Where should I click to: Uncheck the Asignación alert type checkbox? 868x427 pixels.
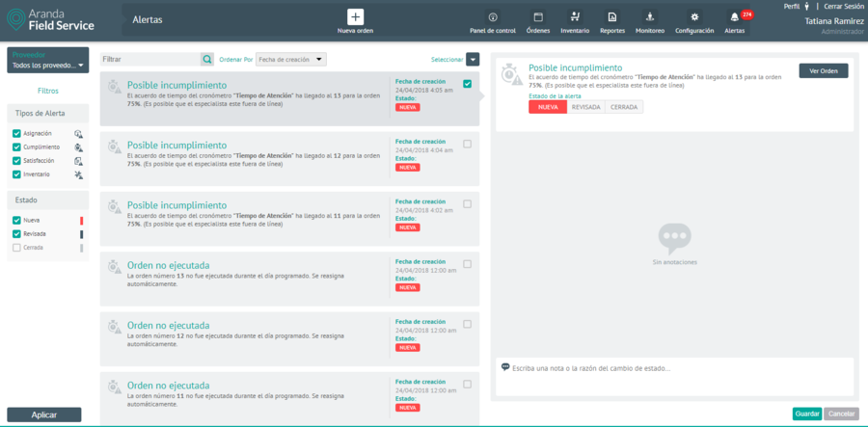click(16, 133)
